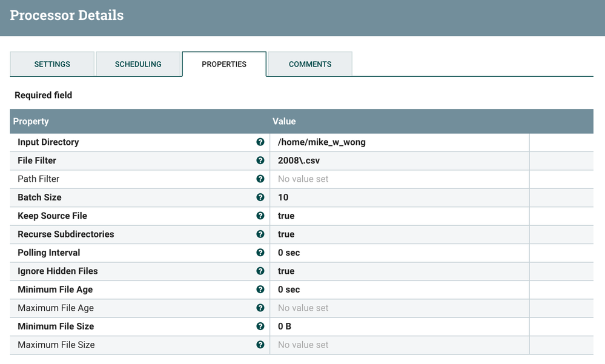The image size is (605, 364).
Task: Switch to the Settings tab
Action: pyautogui.click(x=52, y=64)
